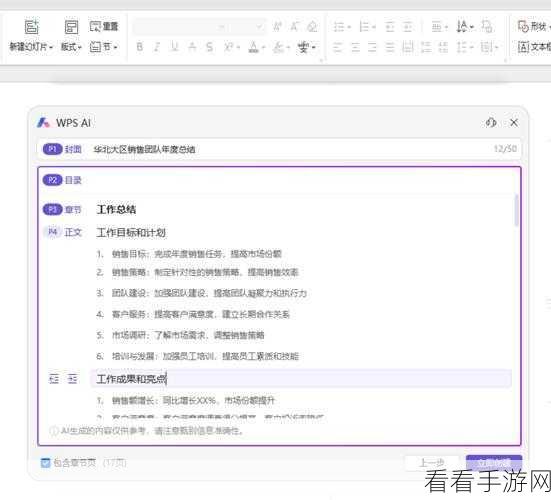Click outline item 2 销售策略
This screenshot has height=500, width=551.
[x=197, y=272]
